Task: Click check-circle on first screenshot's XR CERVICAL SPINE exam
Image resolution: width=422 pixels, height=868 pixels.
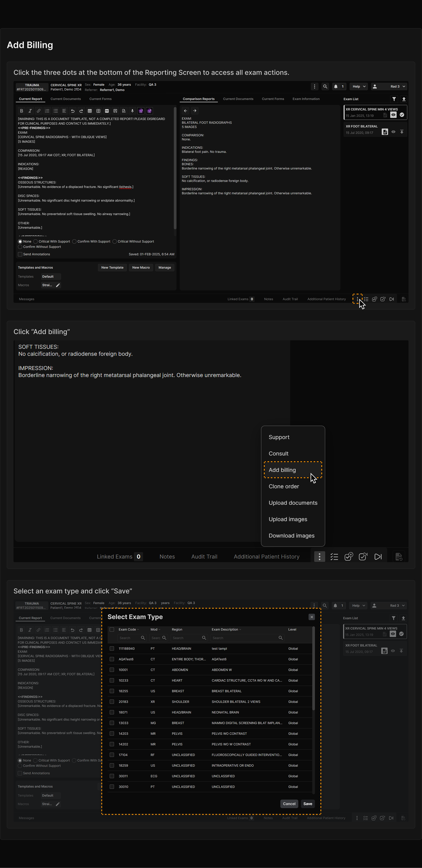Action: tap(402, 115)
